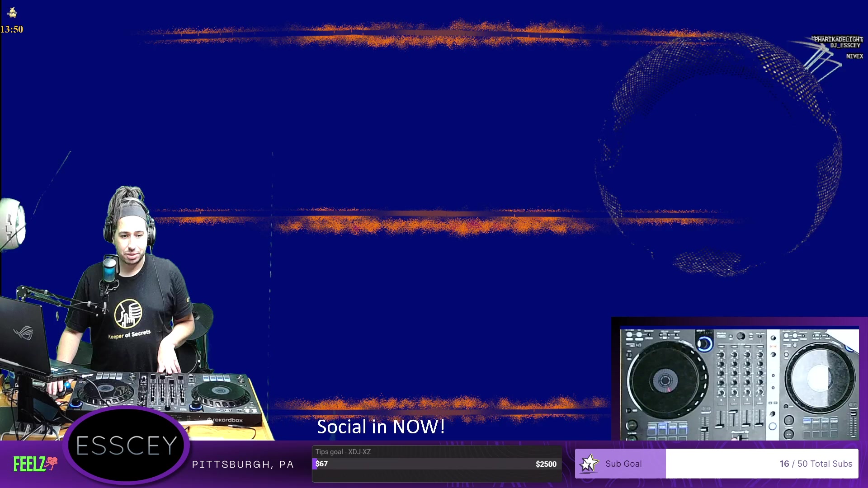Click the 16 / 50 Total Subs counter
This screenshot has width=868, height=488.
click(816, 464)
